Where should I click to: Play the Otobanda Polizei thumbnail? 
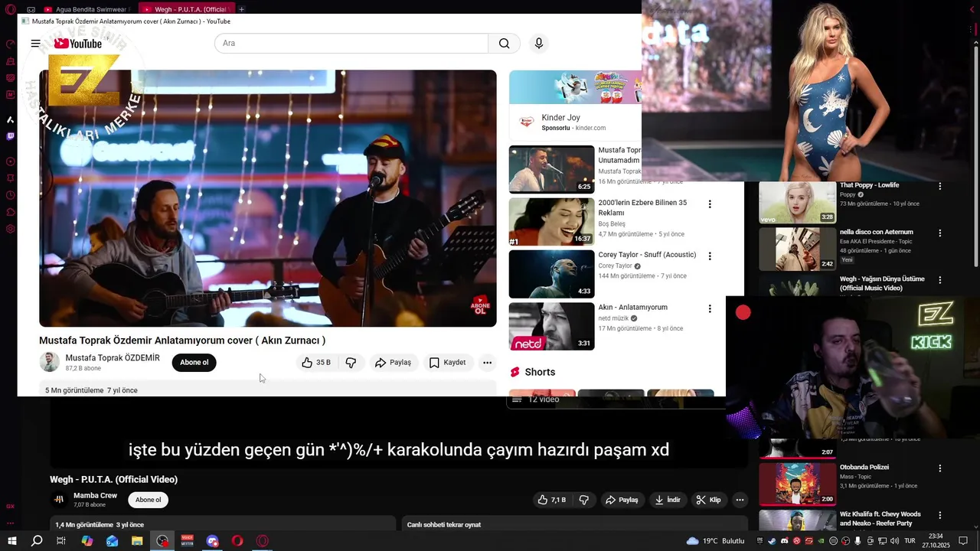tap(797, 484)
